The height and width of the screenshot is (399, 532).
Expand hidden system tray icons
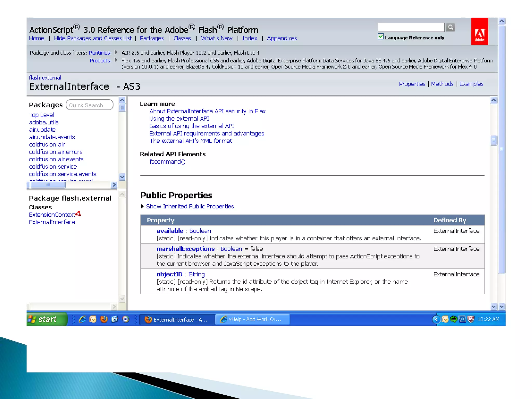pyautogui.click(x=436, y=319)
